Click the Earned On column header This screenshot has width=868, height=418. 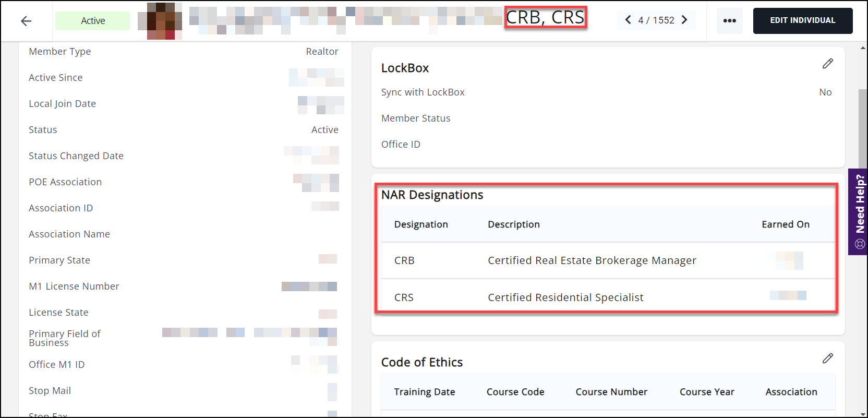coord(785,224)
